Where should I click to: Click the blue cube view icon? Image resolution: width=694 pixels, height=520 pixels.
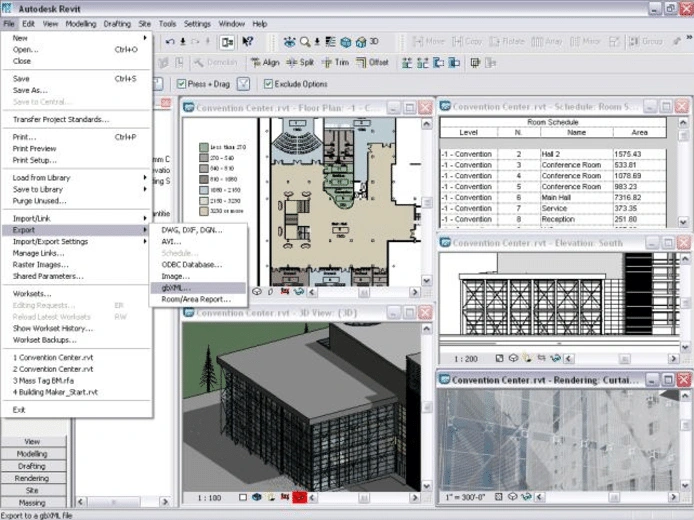(346, 42)
